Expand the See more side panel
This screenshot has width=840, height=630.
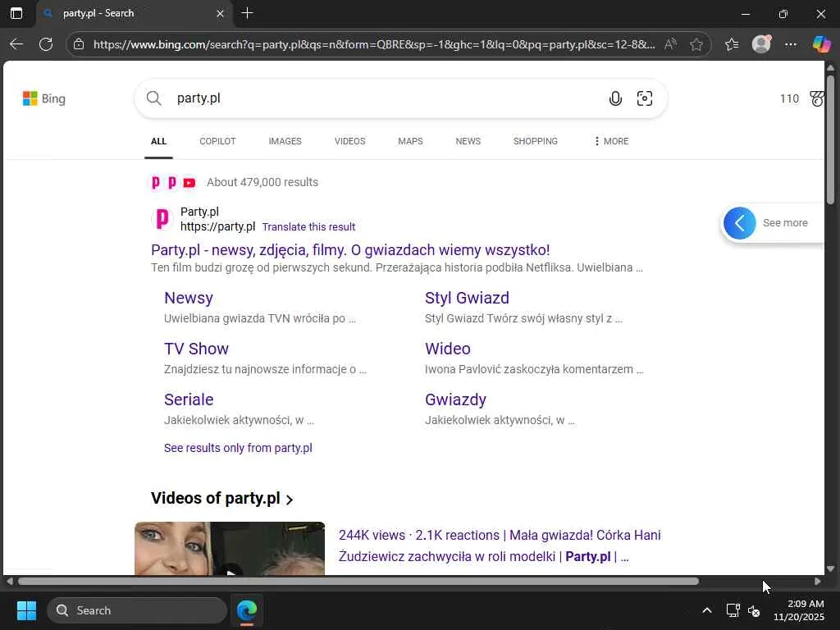[x=739, y=223]
